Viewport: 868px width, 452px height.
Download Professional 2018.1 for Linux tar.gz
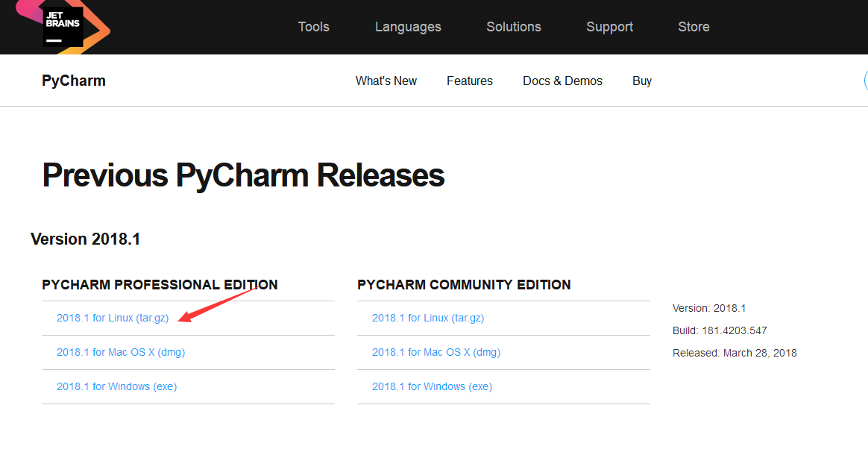[113, 317]
